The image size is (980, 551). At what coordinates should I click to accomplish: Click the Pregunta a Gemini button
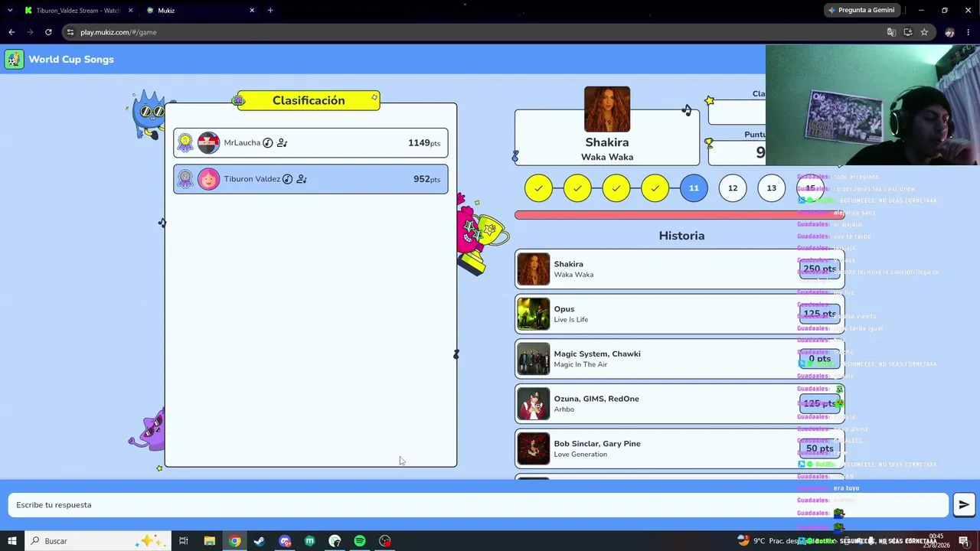(x=861, y=10)
